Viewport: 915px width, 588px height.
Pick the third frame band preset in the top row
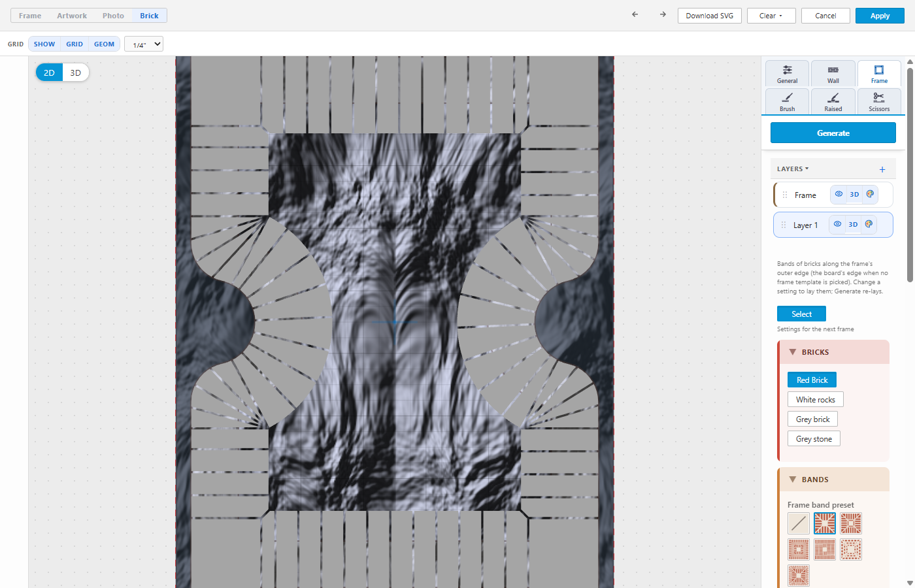[x=851, y=523]
